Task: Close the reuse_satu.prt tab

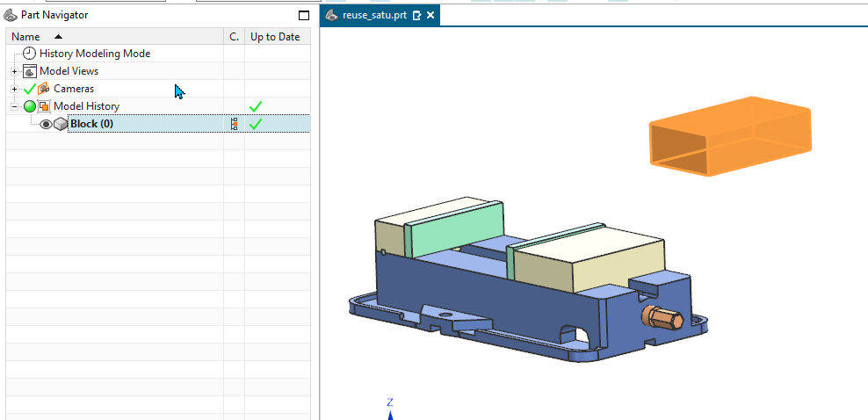Action: (430, 16)
